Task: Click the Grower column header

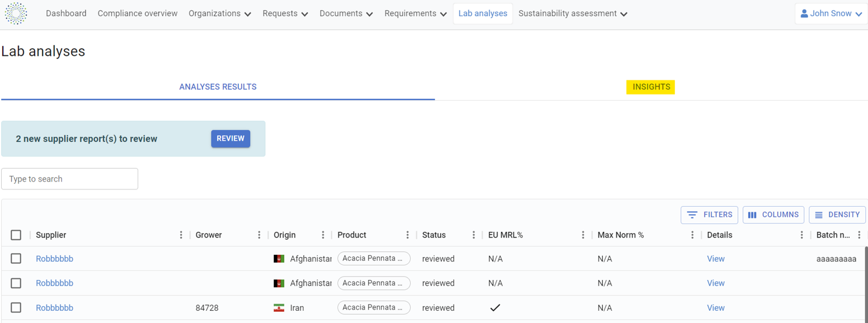Action: (x=209, y=235)
